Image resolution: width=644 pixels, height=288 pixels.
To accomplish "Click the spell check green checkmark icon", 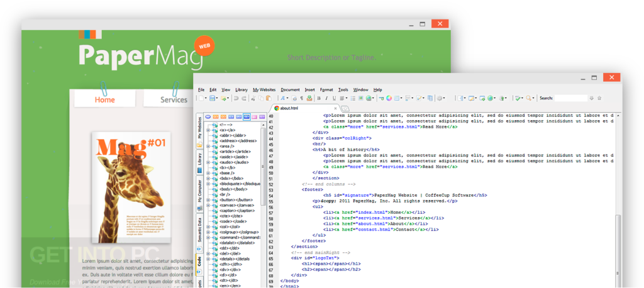I will [x=518, y=98].
